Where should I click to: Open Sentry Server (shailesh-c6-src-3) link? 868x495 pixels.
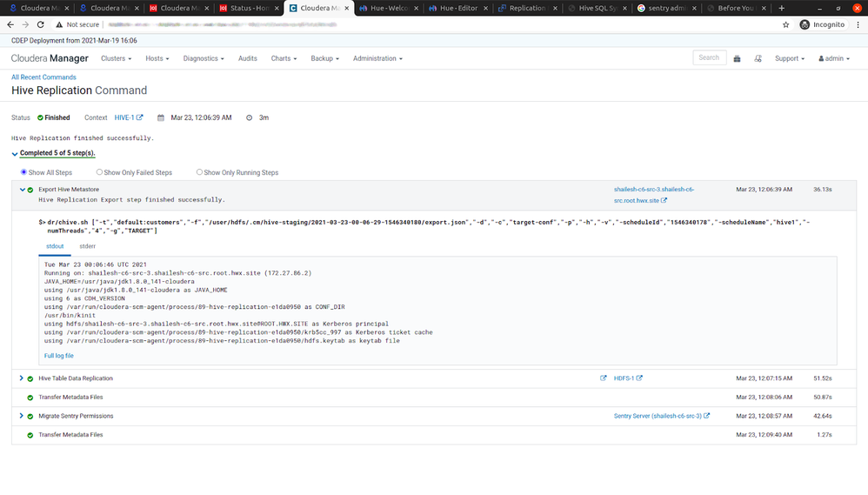click(x=658, y=416)
